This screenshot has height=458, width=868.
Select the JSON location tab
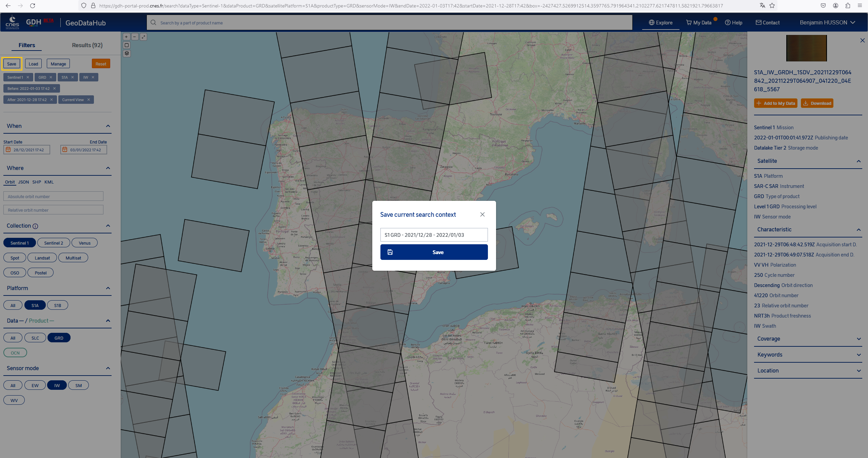[23, 182]
